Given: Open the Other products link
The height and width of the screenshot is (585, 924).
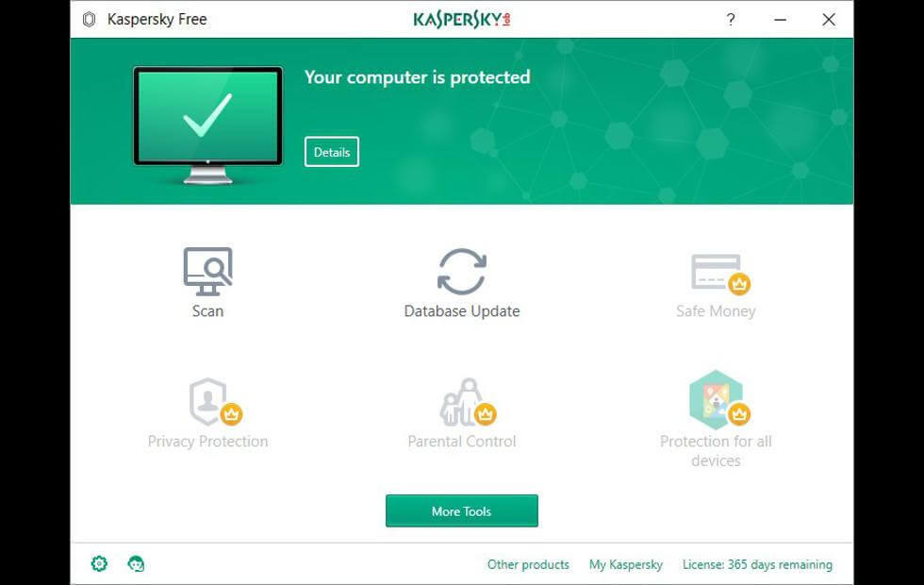Looking at the screenshot, I should [528, 564].
